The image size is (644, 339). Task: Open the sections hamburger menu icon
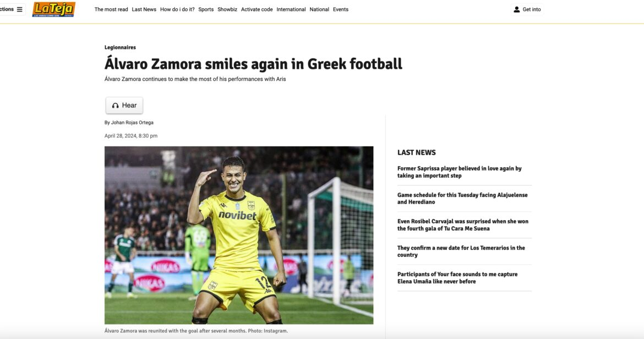click(20, 9)
